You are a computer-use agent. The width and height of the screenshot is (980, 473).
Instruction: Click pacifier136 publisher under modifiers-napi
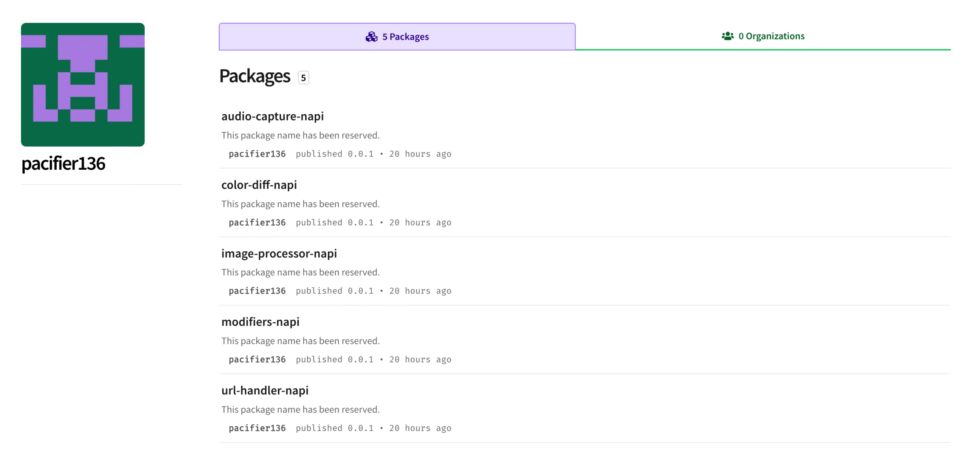[257, 359]
